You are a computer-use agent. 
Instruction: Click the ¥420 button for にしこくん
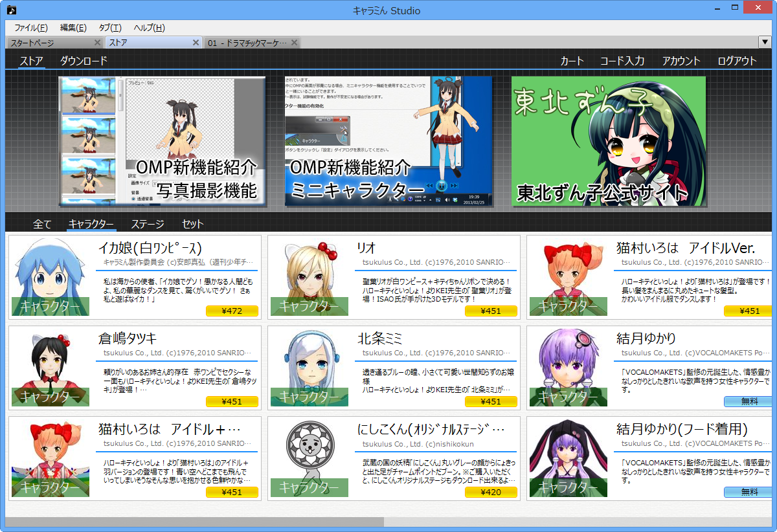click(x=491, y=493)
